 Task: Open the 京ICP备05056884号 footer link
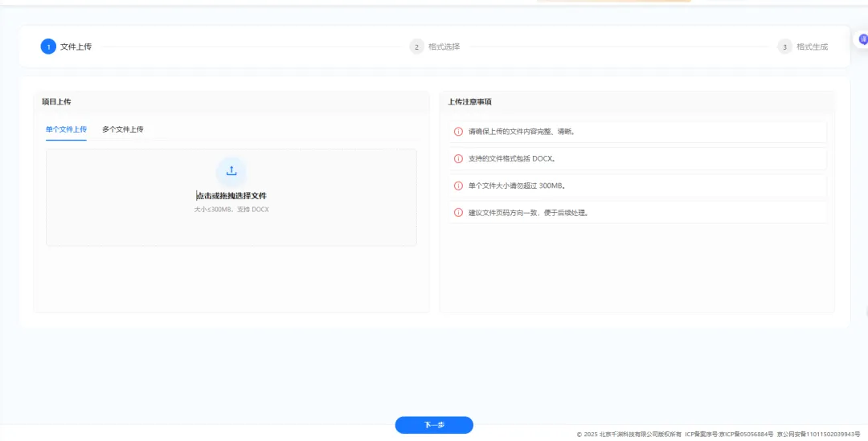coord(746,435)
